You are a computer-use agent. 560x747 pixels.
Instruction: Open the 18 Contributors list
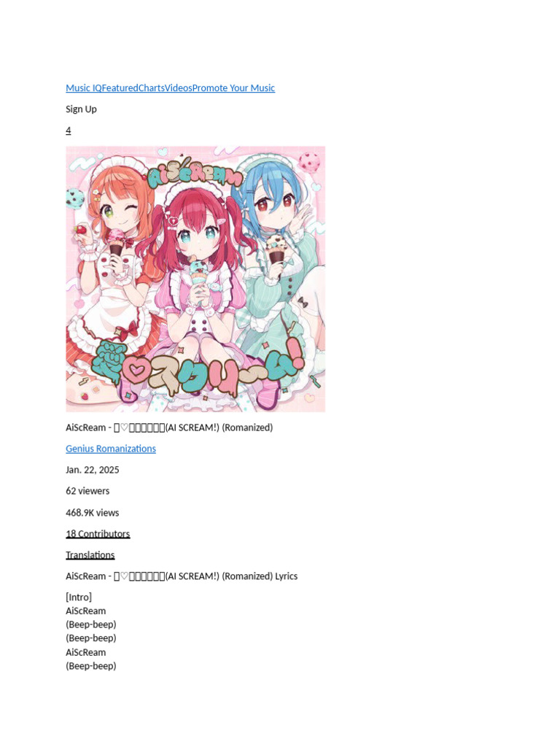tap(98, 533)
